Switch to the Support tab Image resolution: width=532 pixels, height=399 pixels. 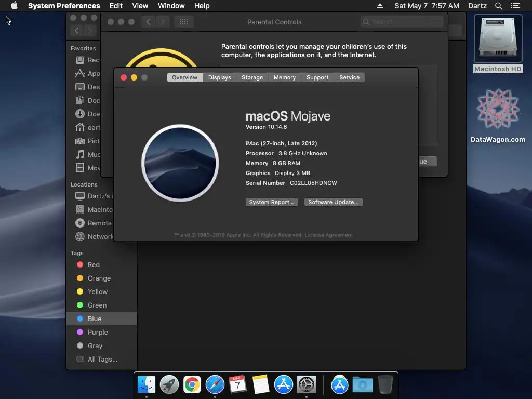click(317, 77)
